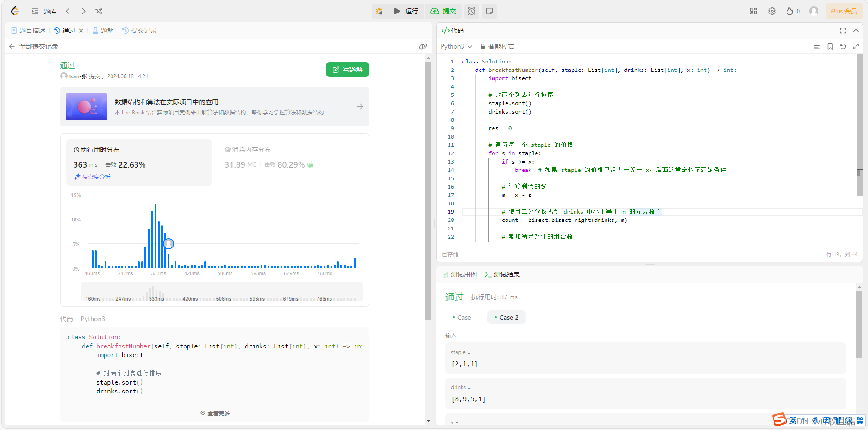Bookmark the code with the bookmark icon
This screenshot has width=868, height=430.
830,46
